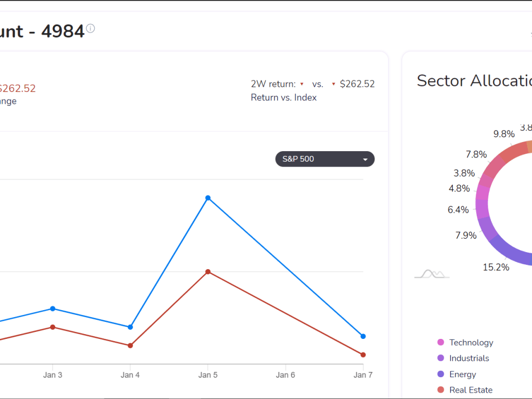
Task: Click the 6.4% donut chart segment
Action: [482, 209]
